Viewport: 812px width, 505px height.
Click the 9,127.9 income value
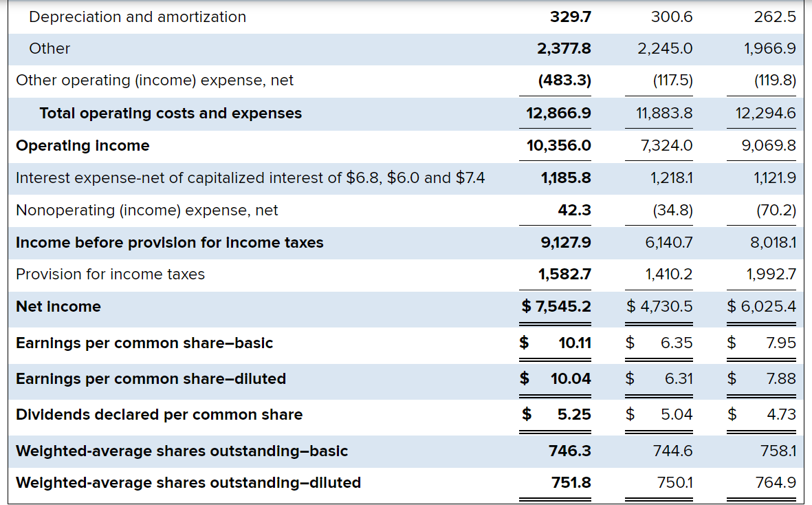(x=564, y=242)
